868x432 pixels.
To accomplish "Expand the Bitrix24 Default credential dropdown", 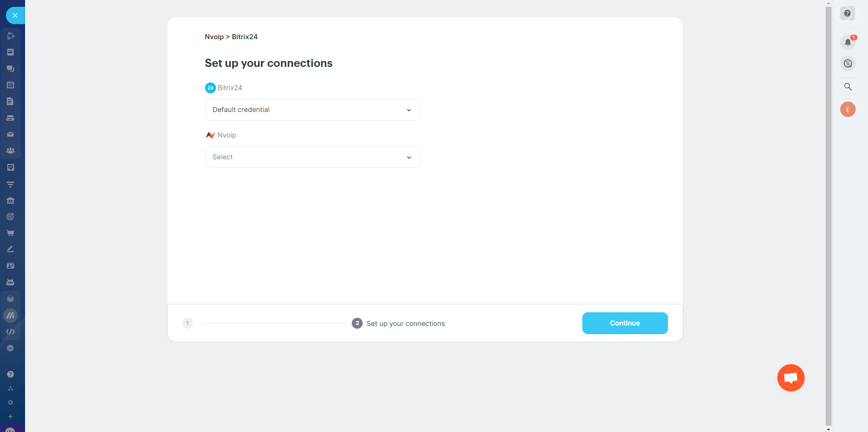I will (x=313, y=110).
